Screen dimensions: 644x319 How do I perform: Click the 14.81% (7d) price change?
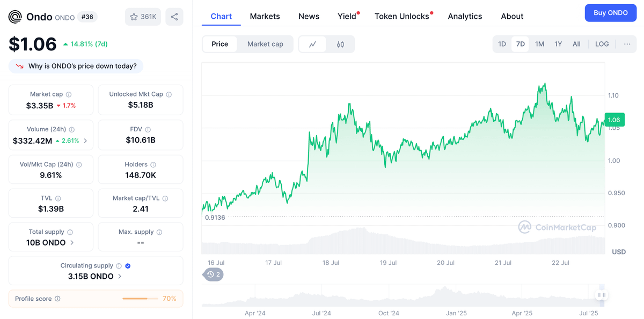tap(85, 44)
